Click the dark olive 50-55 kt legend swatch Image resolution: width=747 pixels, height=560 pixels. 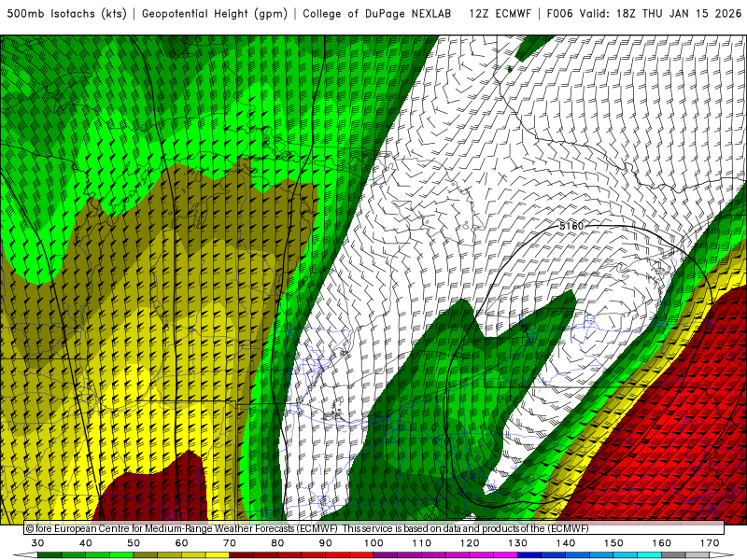146,555
